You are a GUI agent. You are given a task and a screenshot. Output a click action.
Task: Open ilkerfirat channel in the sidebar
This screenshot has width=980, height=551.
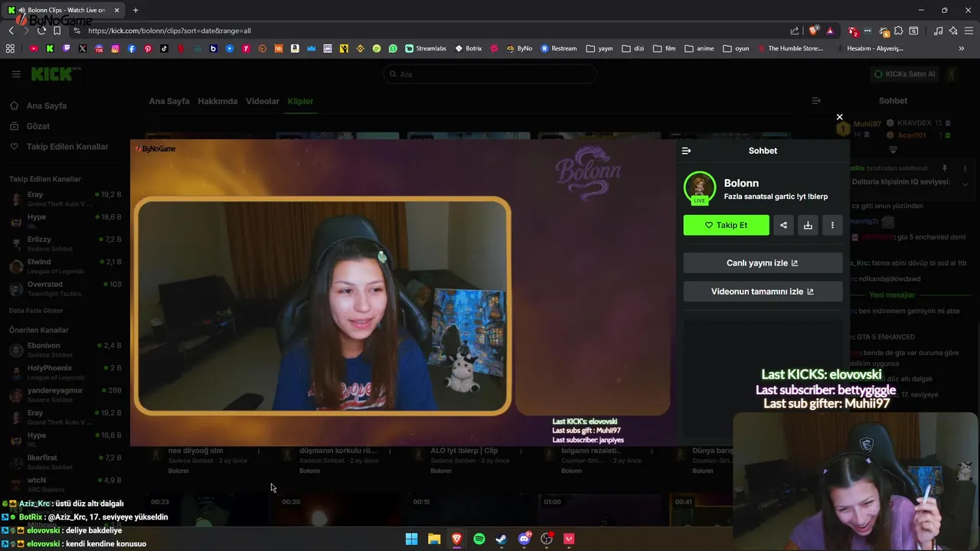[x=65, y=462]
